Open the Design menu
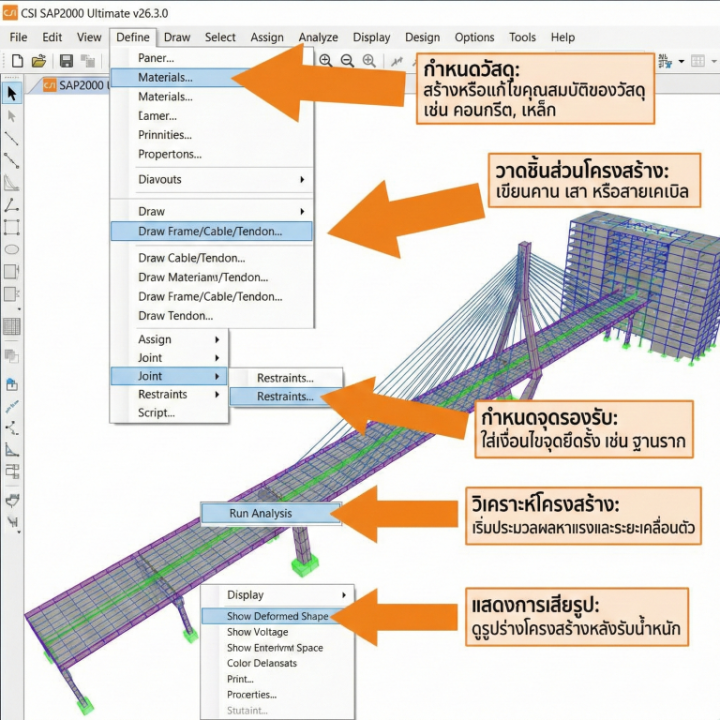Viewport: 720px width, 720px height. pos(422,37)
